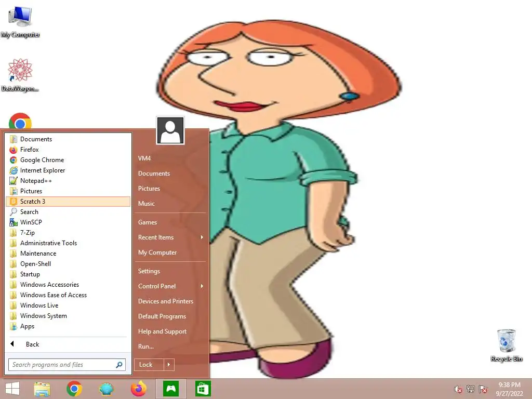Open the green Games app on taskbar
532x399 pixels.
170,389
